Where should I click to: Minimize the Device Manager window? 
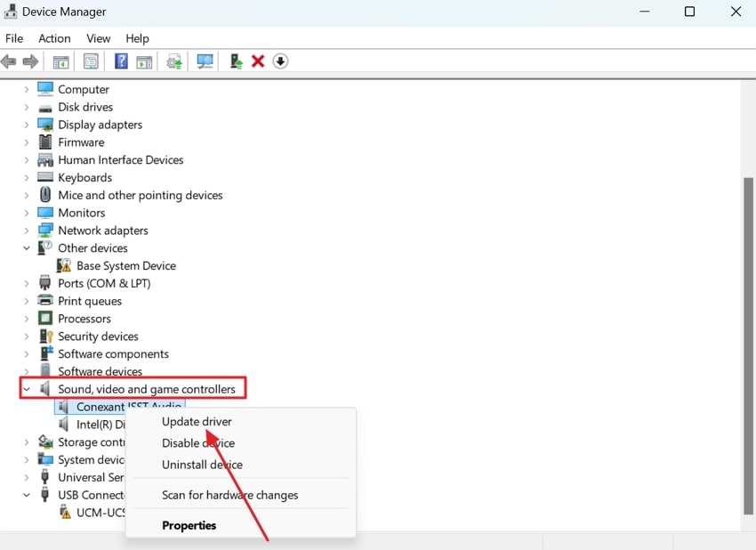point(644,12)
